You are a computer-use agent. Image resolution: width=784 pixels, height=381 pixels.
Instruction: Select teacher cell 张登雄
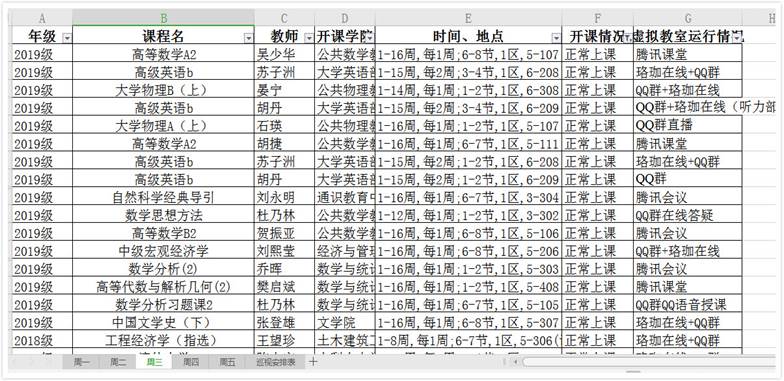coord(284,322)
